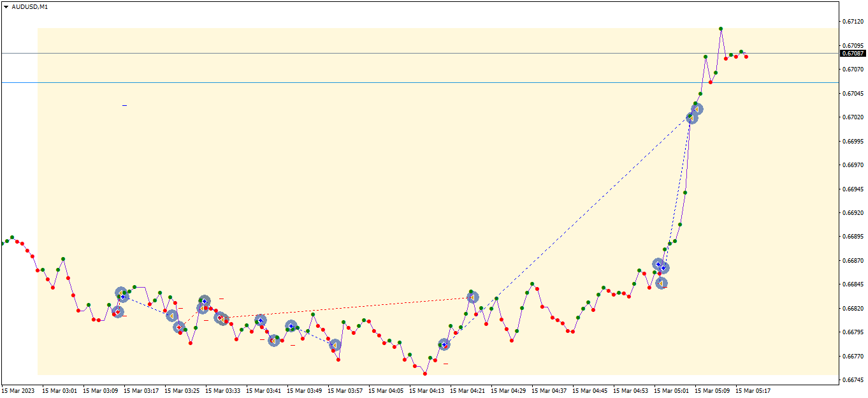This screenshot has height=398, width=868.
Task: Click price label 0.67045 on the axis
Action: coord(853,94)
